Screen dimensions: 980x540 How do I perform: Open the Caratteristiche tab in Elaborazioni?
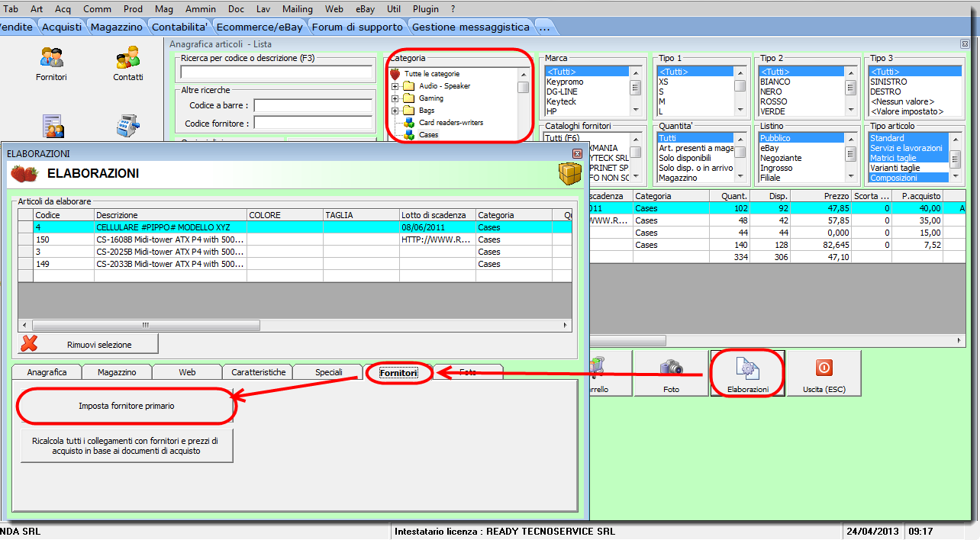[258, 372]
